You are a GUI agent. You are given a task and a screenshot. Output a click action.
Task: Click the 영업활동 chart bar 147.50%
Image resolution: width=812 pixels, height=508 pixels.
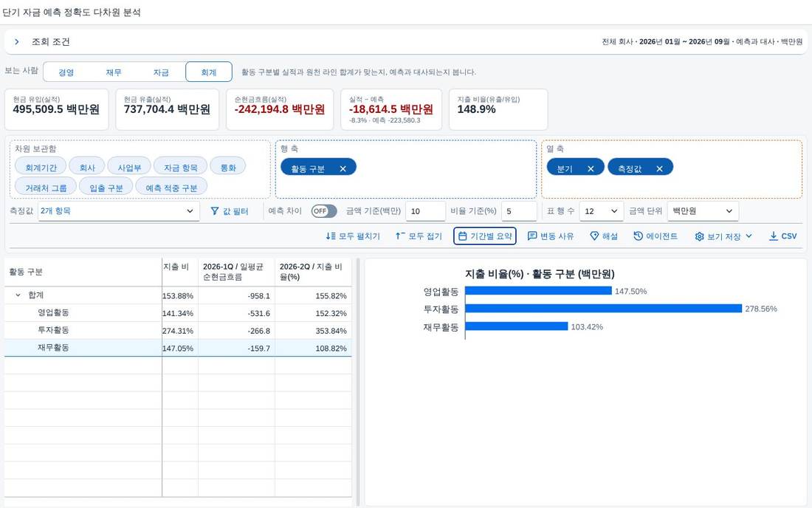click(x=539, y=291)
